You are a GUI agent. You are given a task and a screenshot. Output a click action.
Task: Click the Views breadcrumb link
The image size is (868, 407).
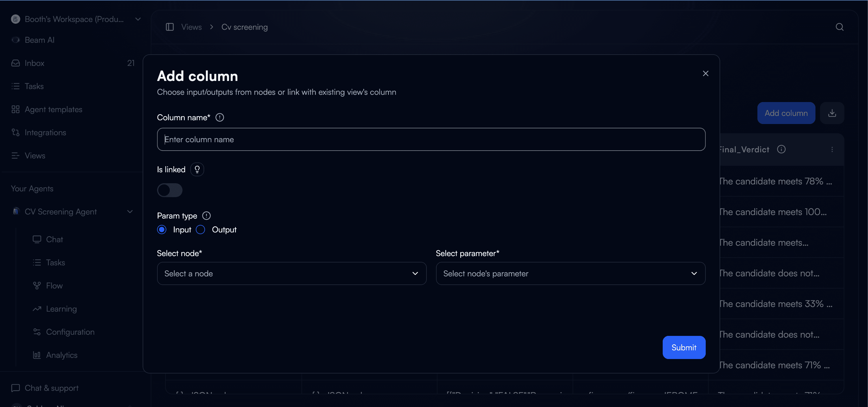191,27
